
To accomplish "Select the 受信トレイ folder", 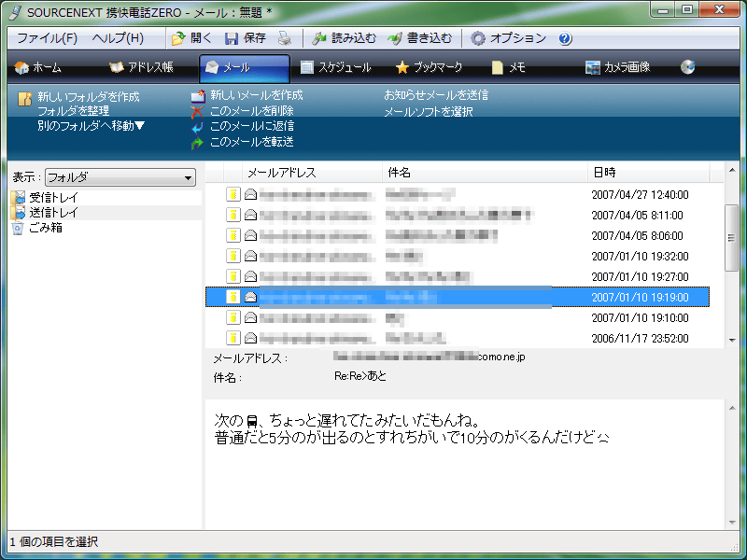I will 53,197.
